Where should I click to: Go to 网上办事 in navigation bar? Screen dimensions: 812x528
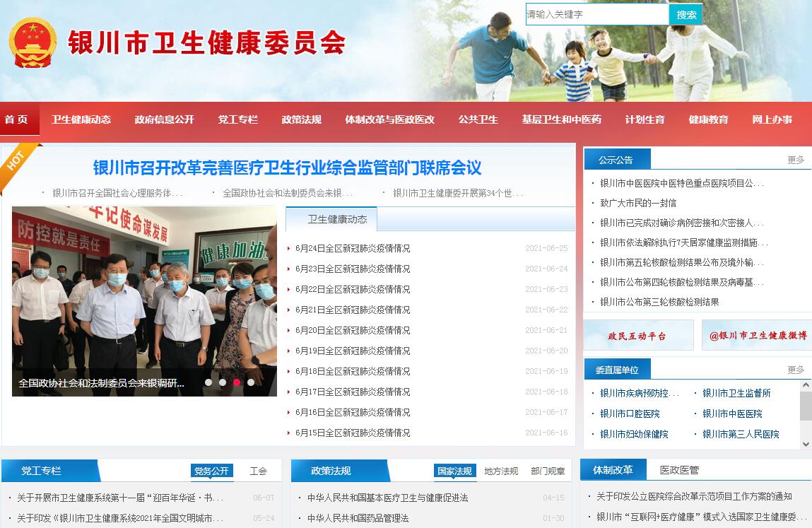(772, 119)
